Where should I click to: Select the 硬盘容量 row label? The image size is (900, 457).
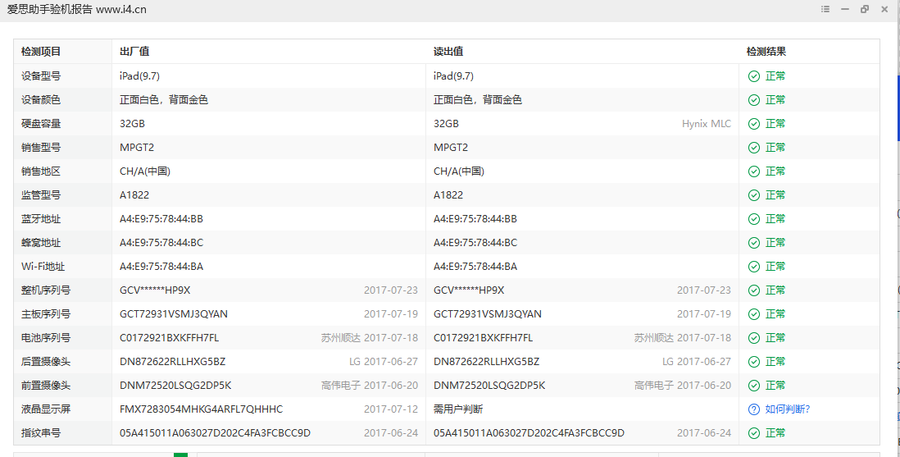pos(41,123)
